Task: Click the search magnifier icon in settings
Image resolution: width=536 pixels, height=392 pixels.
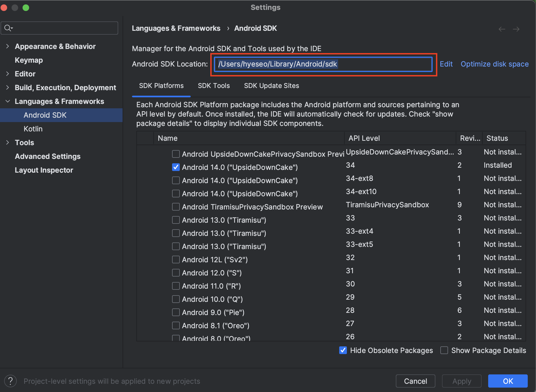Action: click(x=8, y=28)
